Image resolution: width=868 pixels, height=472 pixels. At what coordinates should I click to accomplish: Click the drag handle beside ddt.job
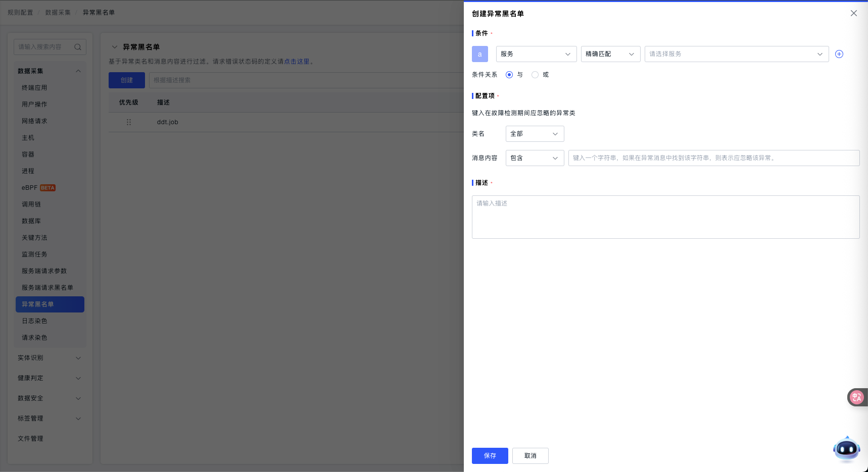(129, 122)
